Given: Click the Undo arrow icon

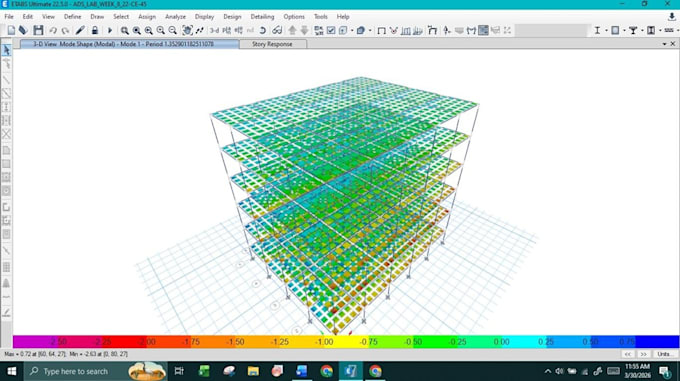Looking at the screenshot, I should tap(53, 30).
